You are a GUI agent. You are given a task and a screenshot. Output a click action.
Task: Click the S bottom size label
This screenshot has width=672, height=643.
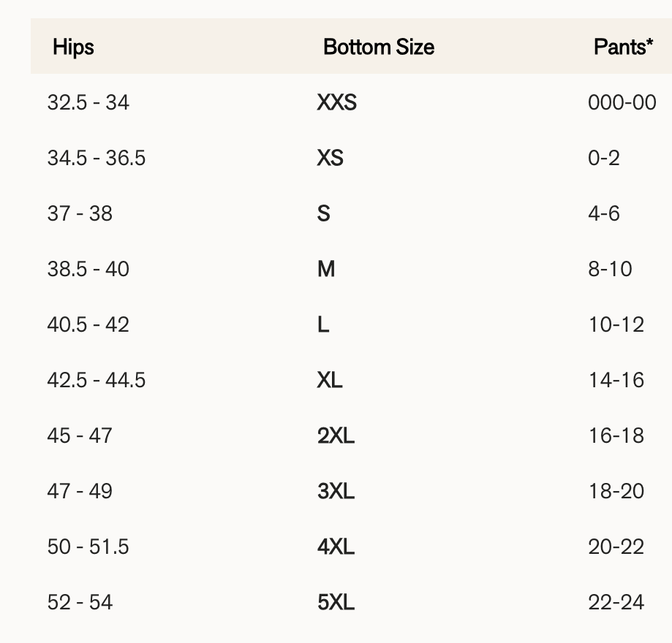pyautogui.click(x=323, y=213)
